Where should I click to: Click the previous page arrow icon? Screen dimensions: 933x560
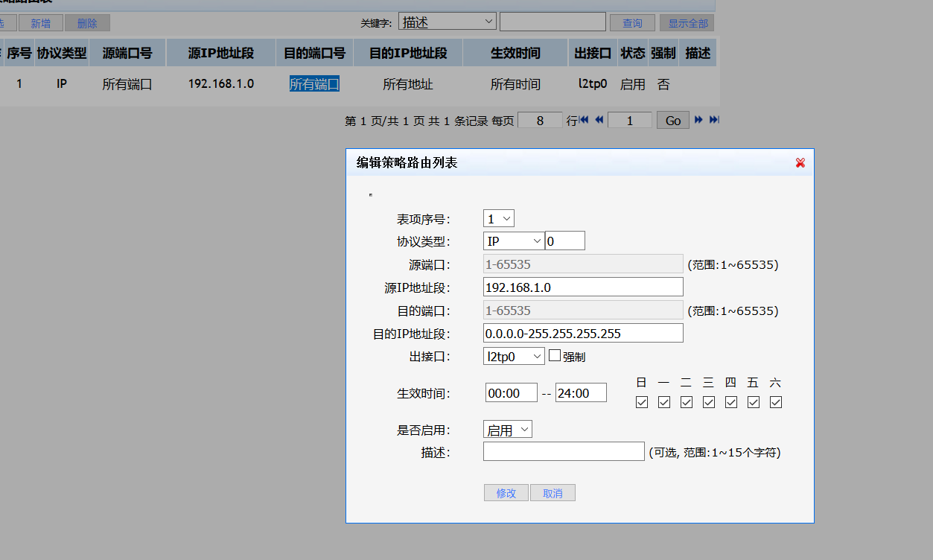(599, 120)
